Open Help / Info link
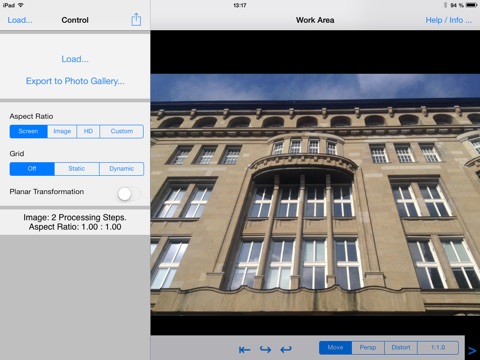The image size is (480, 360). coord(449,20)
